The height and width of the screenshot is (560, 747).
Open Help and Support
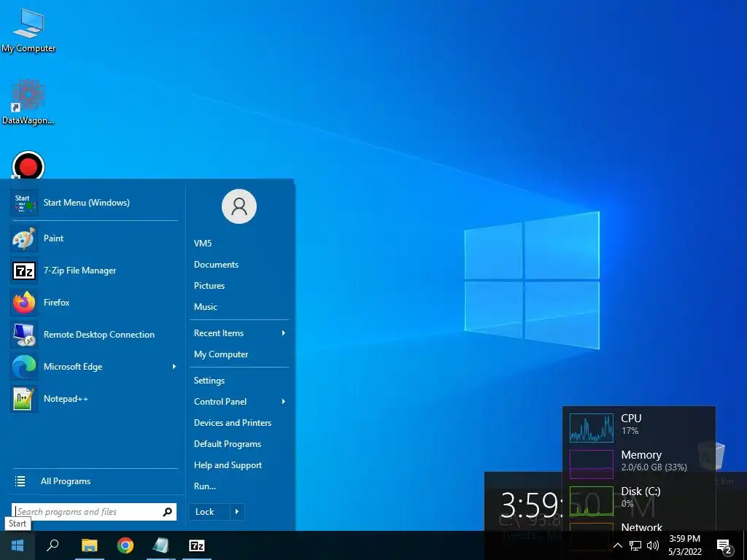(x=228, y=465)
